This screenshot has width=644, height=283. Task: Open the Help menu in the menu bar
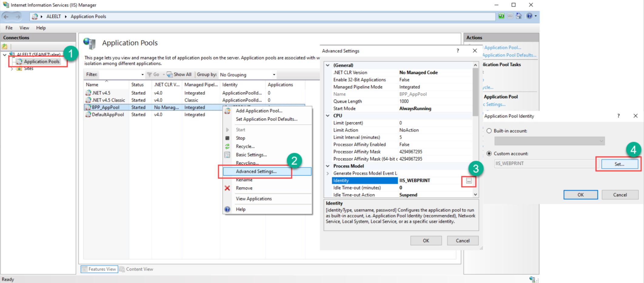[x=41, y=28]
